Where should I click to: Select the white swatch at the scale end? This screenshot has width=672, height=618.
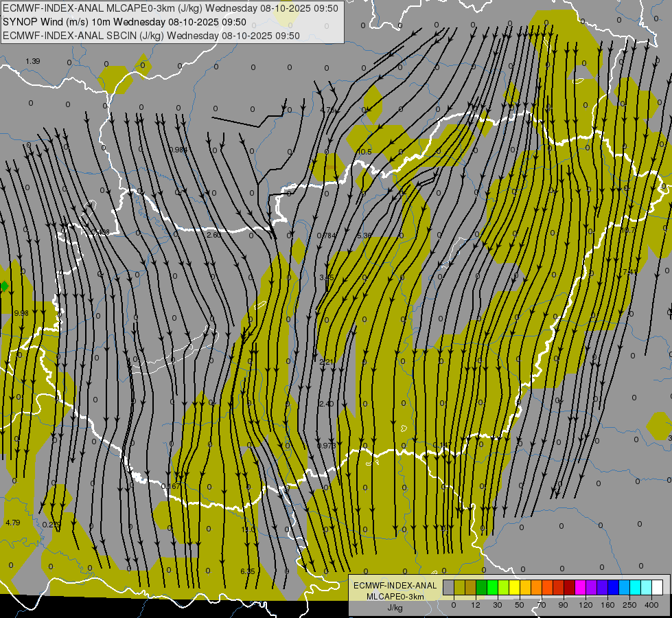[658, 587]
